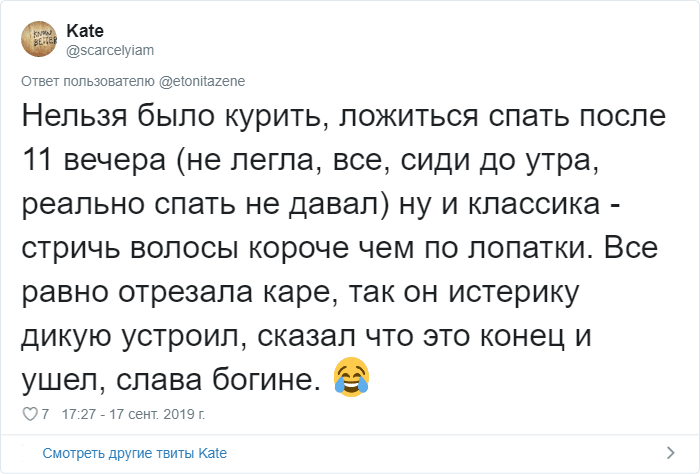Click the like count number 7

(45, 412)
